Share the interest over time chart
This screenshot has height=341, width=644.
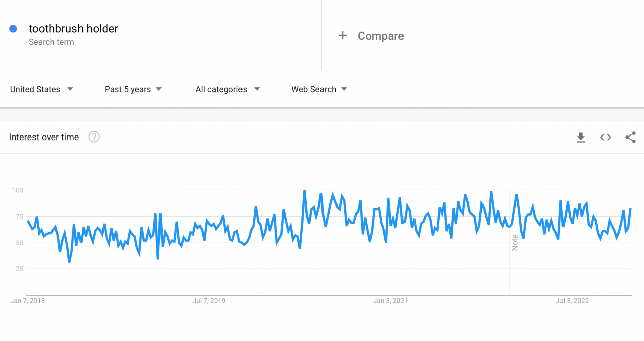(x=630, y=137)
